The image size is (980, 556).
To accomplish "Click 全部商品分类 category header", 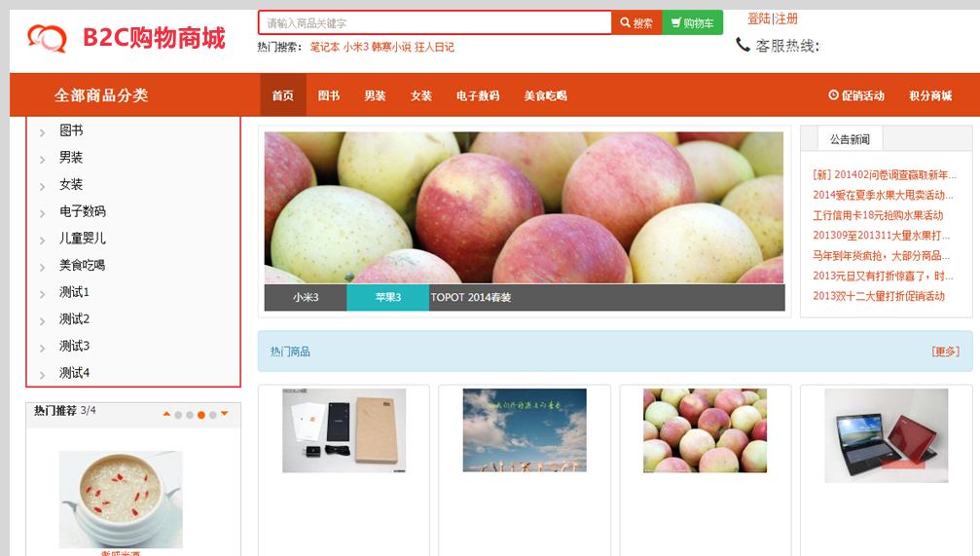I will 101,95.
